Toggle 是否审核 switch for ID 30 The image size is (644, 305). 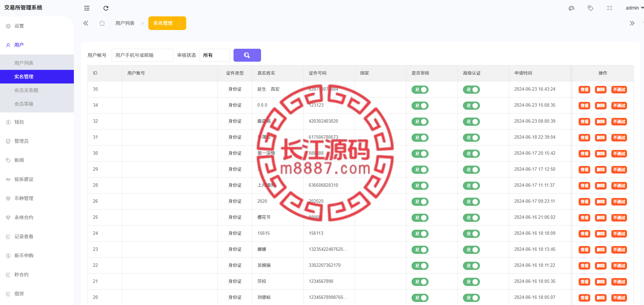tap(420, 154)
